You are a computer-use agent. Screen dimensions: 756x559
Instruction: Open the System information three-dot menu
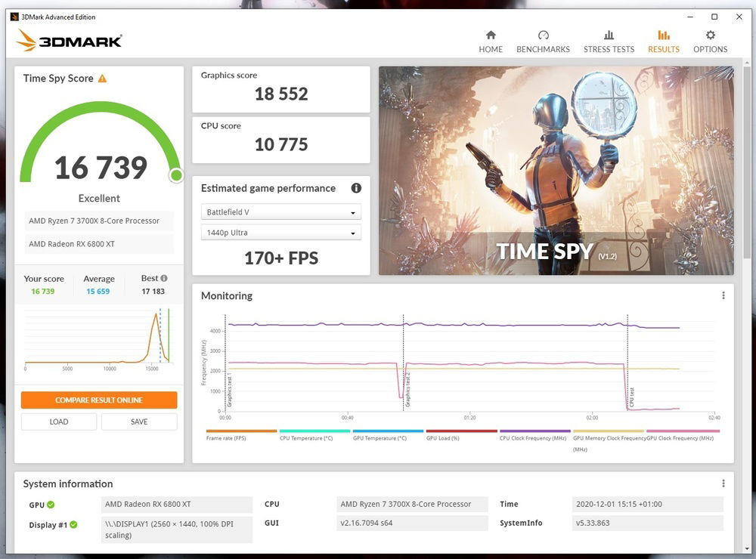(x=723, y=483)
